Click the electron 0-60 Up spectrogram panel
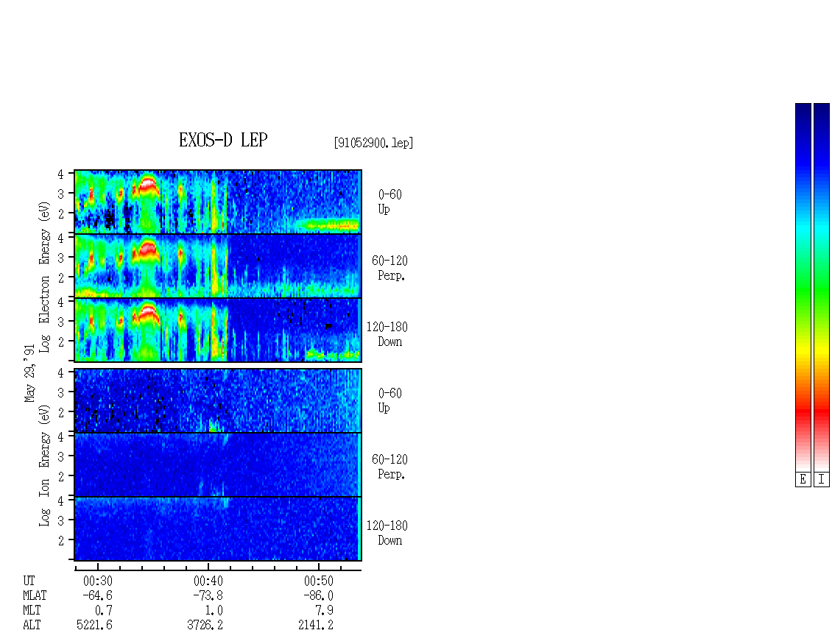The image size is (832, 644). (x=218, y=202)
